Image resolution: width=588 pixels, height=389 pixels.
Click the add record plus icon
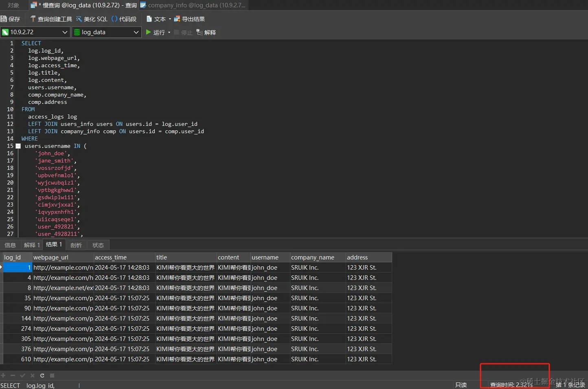[3, 376]
